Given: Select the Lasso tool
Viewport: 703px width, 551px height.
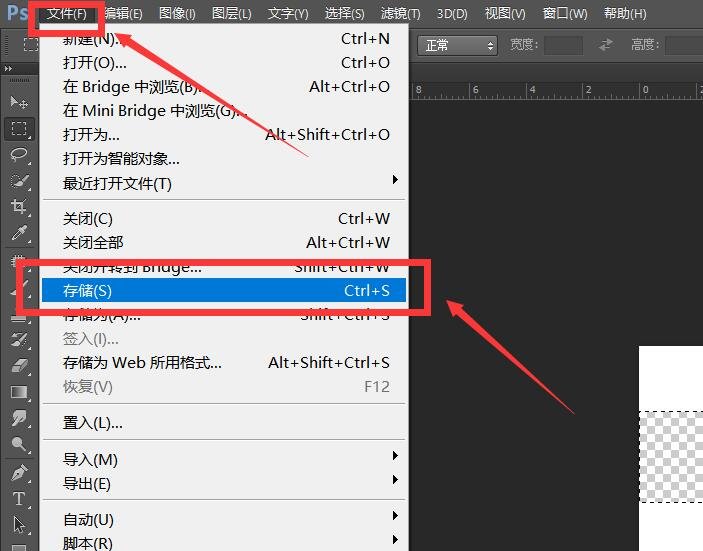Looking at the screenshot, I should [x=19, y=155].
